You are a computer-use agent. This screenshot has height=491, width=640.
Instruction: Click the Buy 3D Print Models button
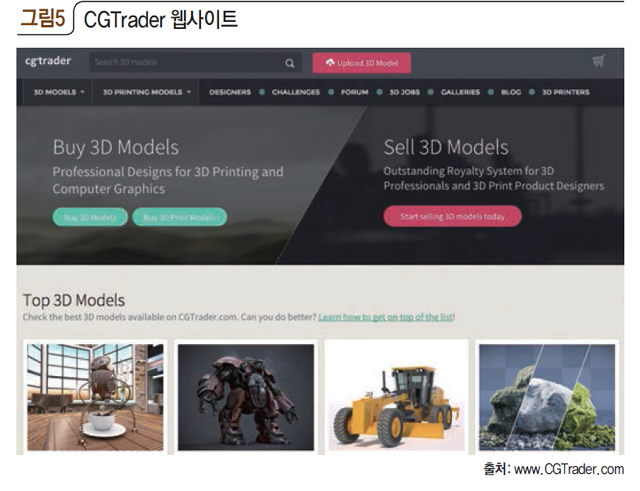pos(180,217)
